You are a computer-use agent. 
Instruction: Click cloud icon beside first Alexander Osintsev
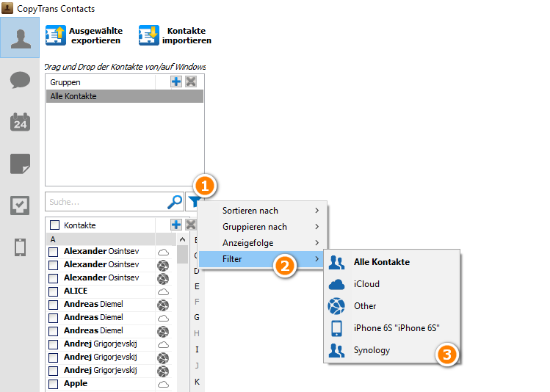163,252
